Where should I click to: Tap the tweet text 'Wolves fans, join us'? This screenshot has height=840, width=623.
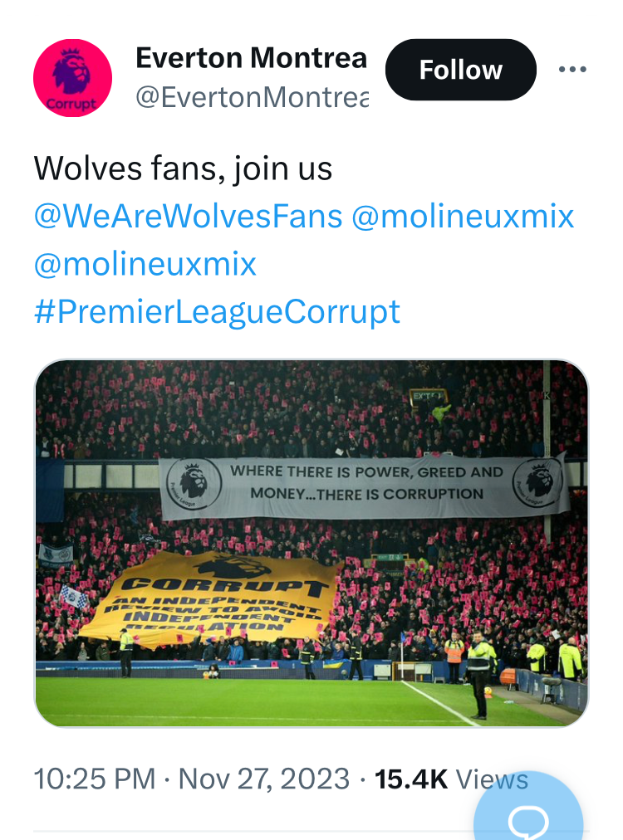coord(183,168)
